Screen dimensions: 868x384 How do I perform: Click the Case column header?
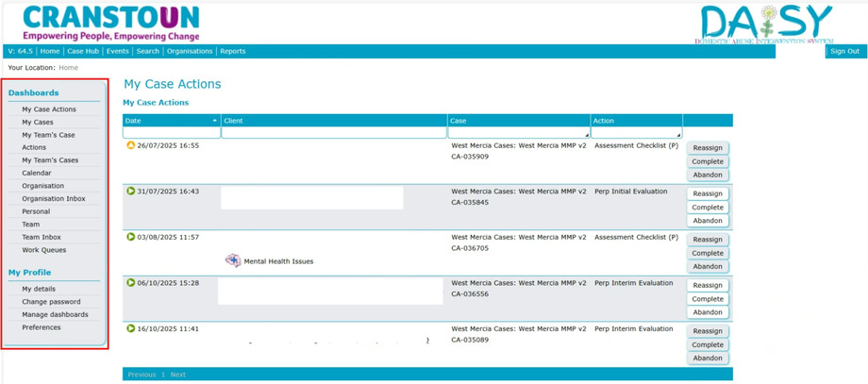(519, 121)
